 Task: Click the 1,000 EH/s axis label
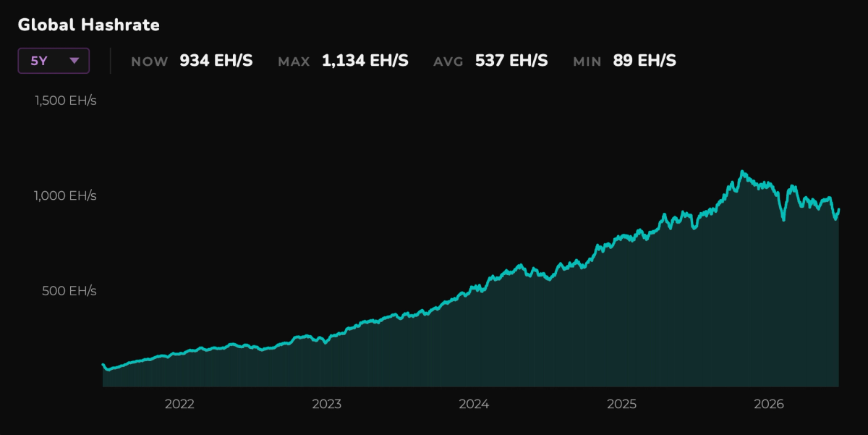pyautogui.click(x=67, y=195)
